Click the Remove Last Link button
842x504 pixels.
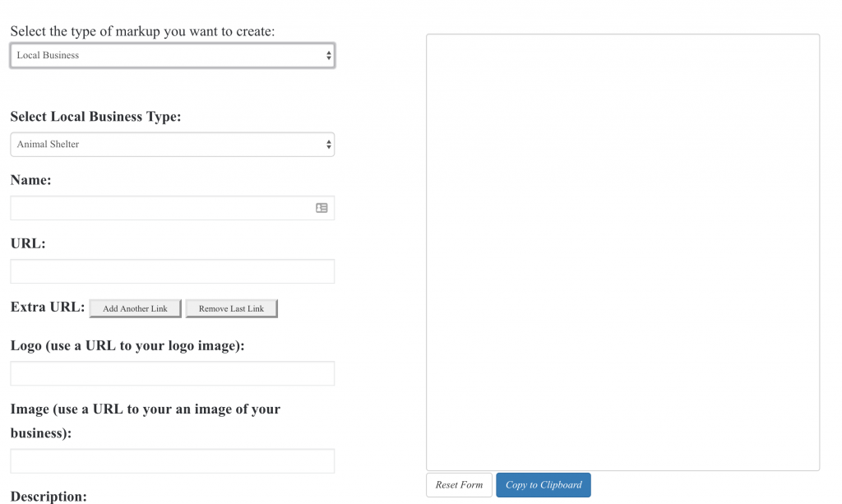pyautogui.click(x=231, y=308)
